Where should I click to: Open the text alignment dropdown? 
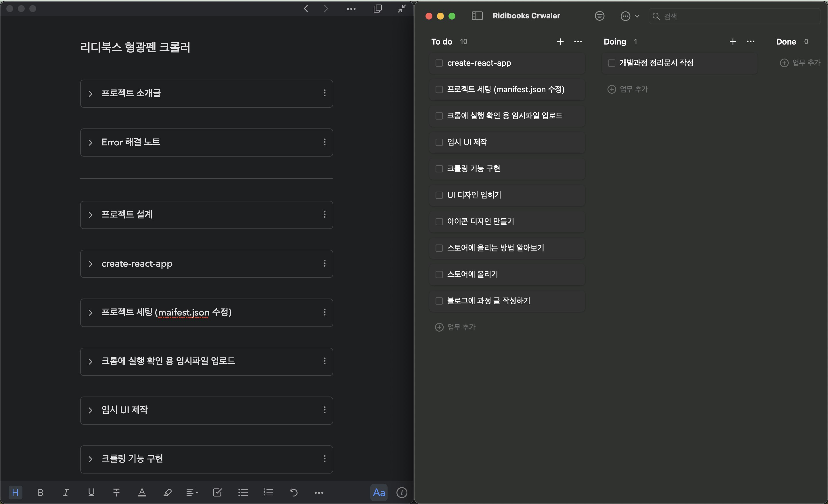192,492
